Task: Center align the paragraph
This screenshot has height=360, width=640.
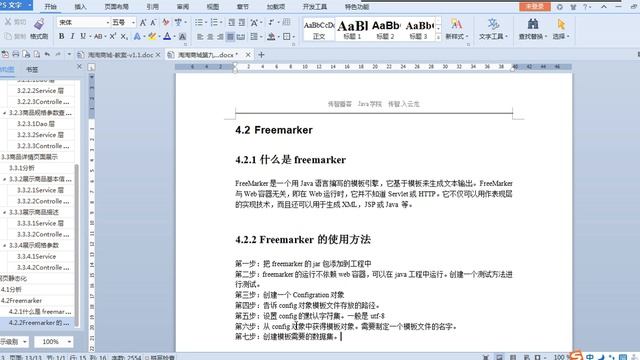Action: [x=210, y=37]
